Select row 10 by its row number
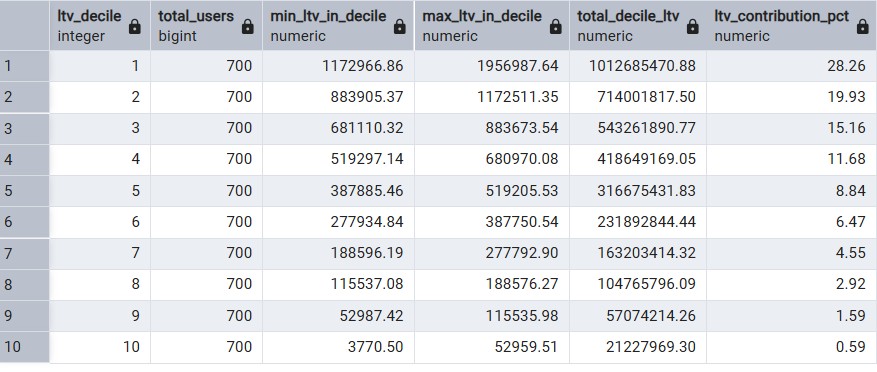 tap(25, 347)
